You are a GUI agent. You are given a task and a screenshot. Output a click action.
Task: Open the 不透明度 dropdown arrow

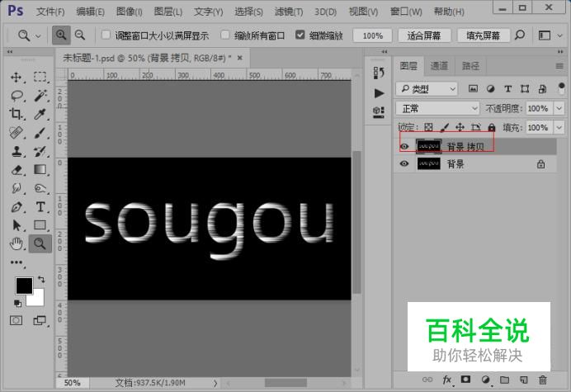coord(559,108)
